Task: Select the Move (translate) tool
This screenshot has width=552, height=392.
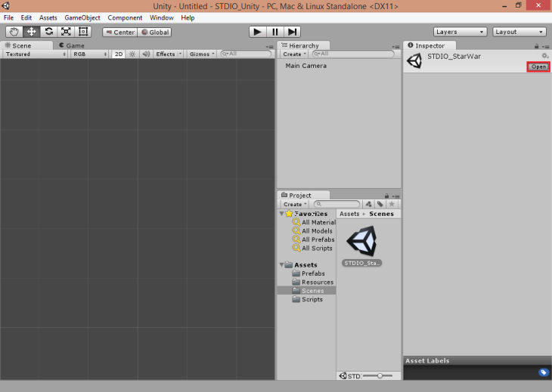Action: 31,32
